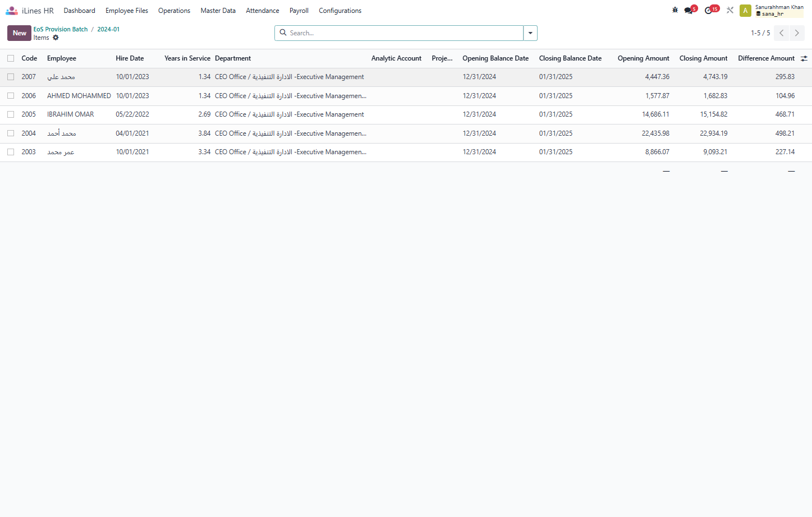
Task: Click years in service 3.84
Action: point(204,133)
